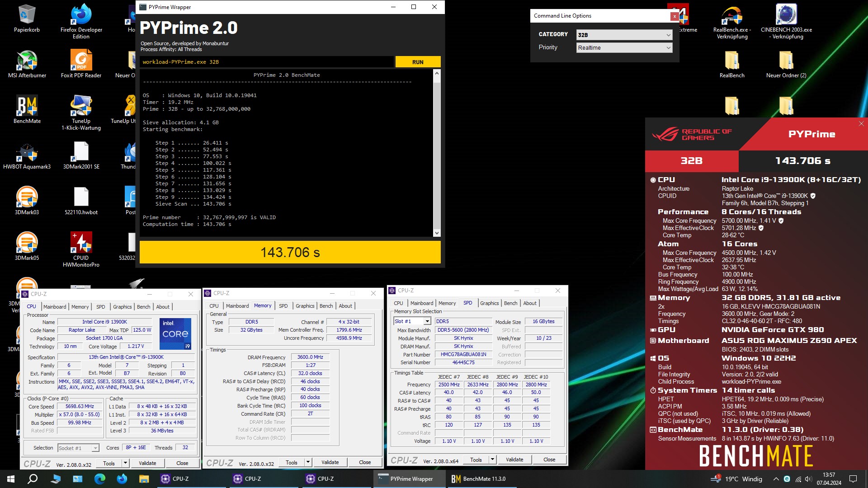
Task: Open TuneUp 1-Klick-Wartung desktop icon
Action: (x=81, y=113)
